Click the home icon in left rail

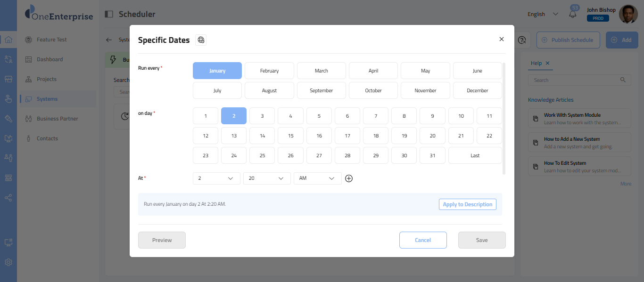click(x=8, y=40)
